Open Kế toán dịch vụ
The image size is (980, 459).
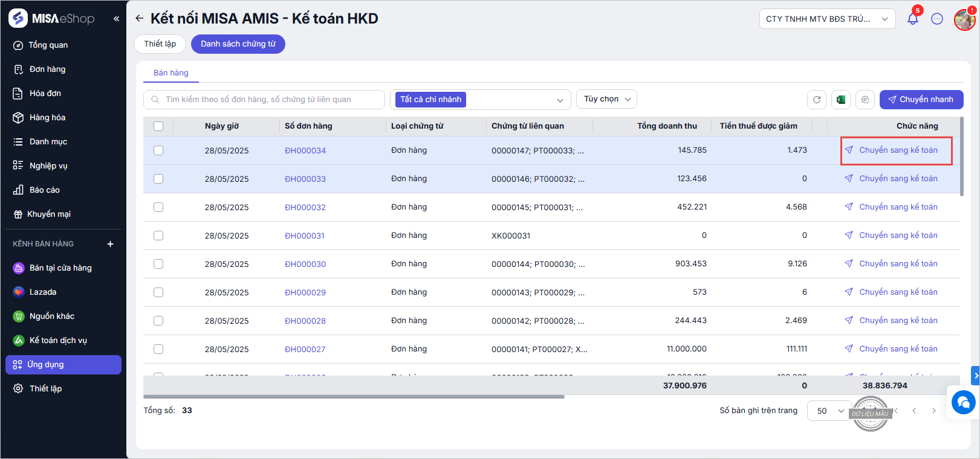pyautogui.click(x=63, y=341)
